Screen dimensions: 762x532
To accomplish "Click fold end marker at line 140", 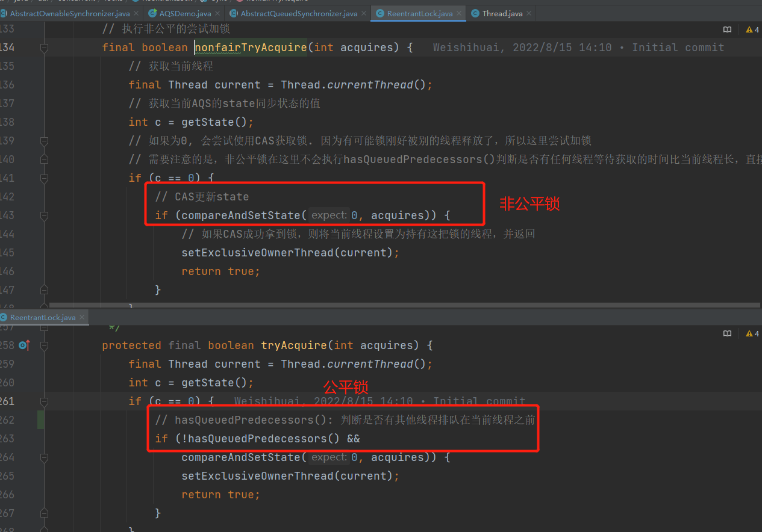I will [44, 159].
